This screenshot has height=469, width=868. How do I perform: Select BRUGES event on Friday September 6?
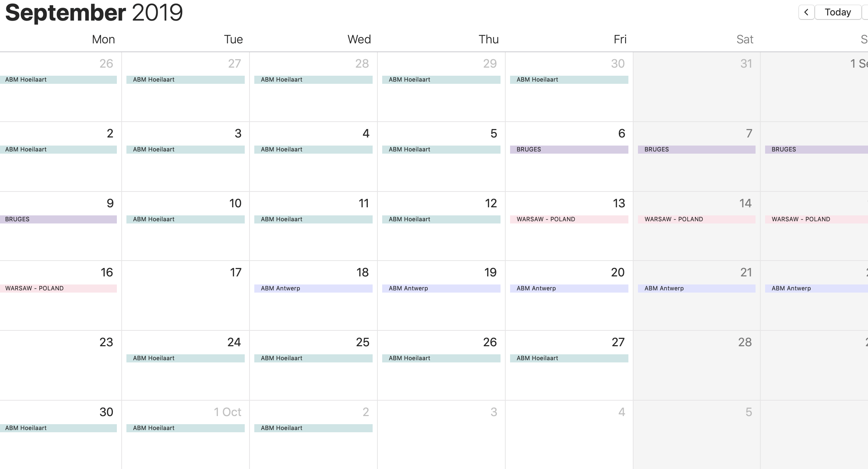coord(569,150)
